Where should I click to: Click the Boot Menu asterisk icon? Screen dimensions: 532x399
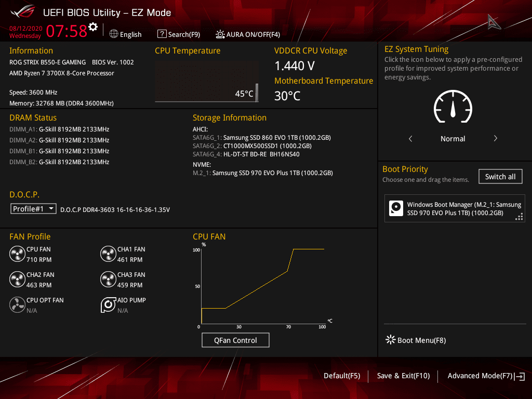[x=391, y=340]
